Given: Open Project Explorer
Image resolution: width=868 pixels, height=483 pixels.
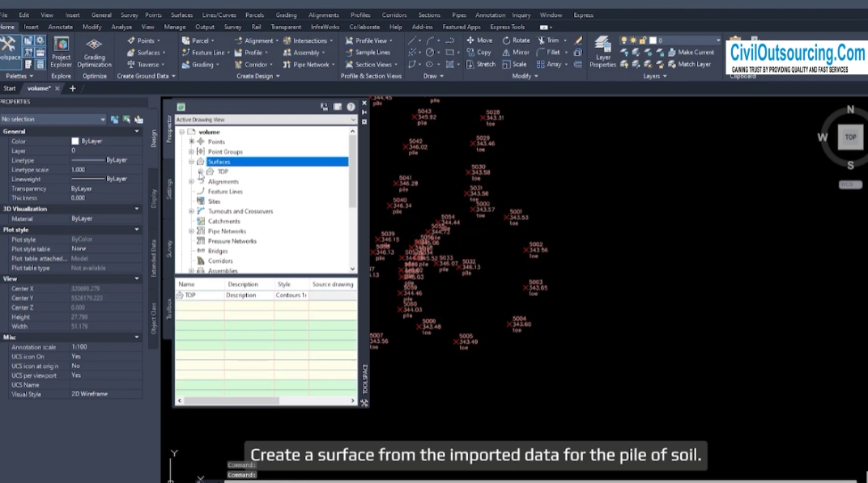Looking at the screenshot, I should [x=61, y=53].
